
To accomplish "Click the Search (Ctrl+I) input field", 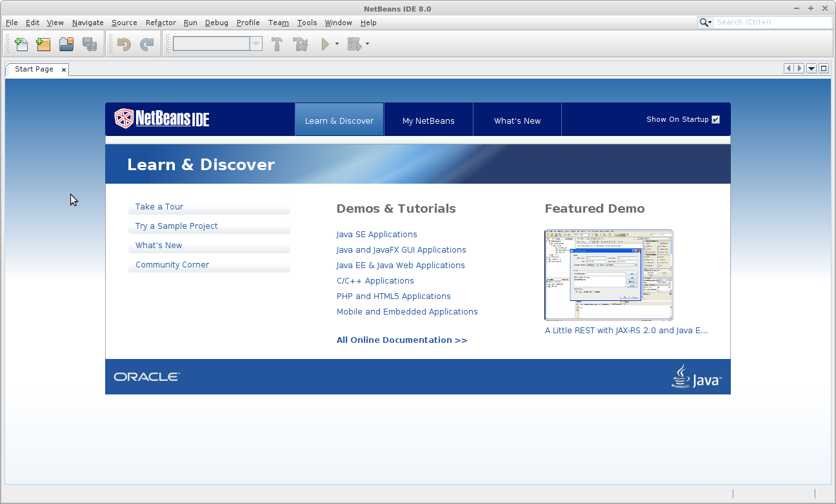I will (773, 22).
